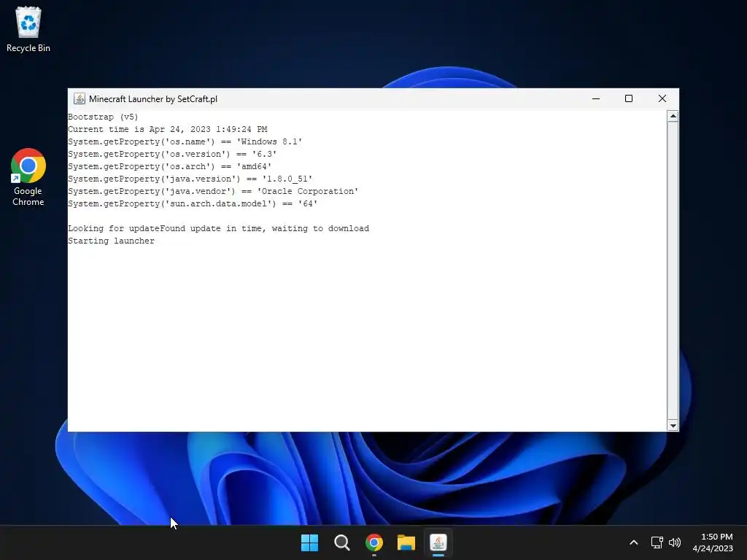Screen dimensions: 747x560
Task: Click the scrollbar up arrow in launcher
Action: [673, 116]
